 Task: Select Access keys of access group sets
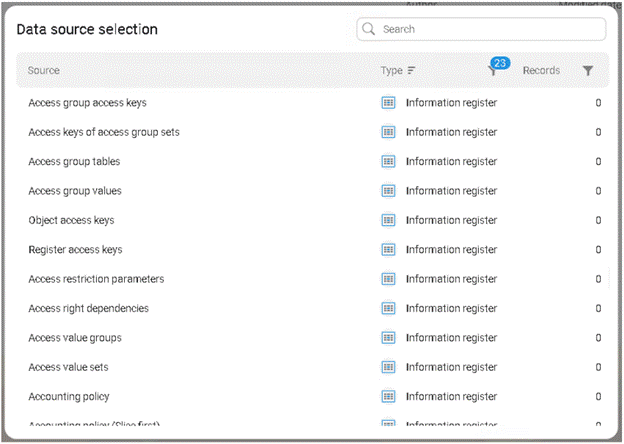click(104, 132)
